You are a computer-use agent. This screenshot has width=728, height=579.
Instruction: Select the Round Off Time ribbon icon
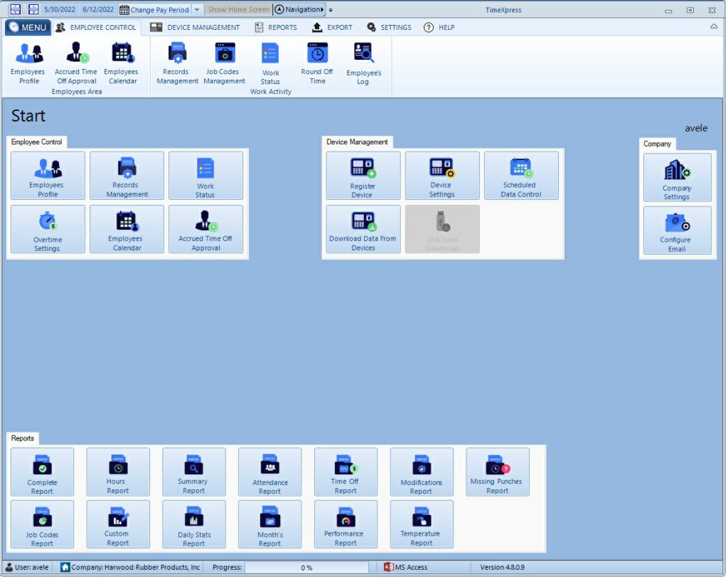click(x=316, y=63)
